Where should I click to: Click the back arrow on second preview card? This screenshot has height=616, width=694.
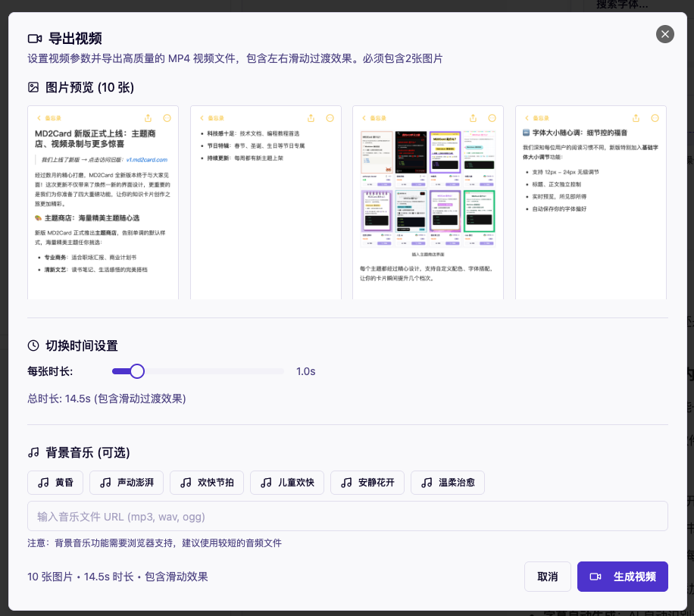coord(201,118)
